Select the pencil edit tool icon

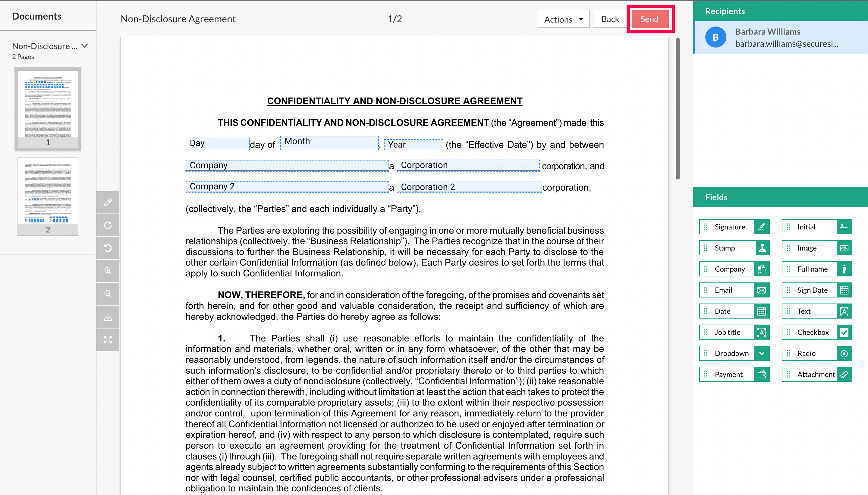coord(108,203)
